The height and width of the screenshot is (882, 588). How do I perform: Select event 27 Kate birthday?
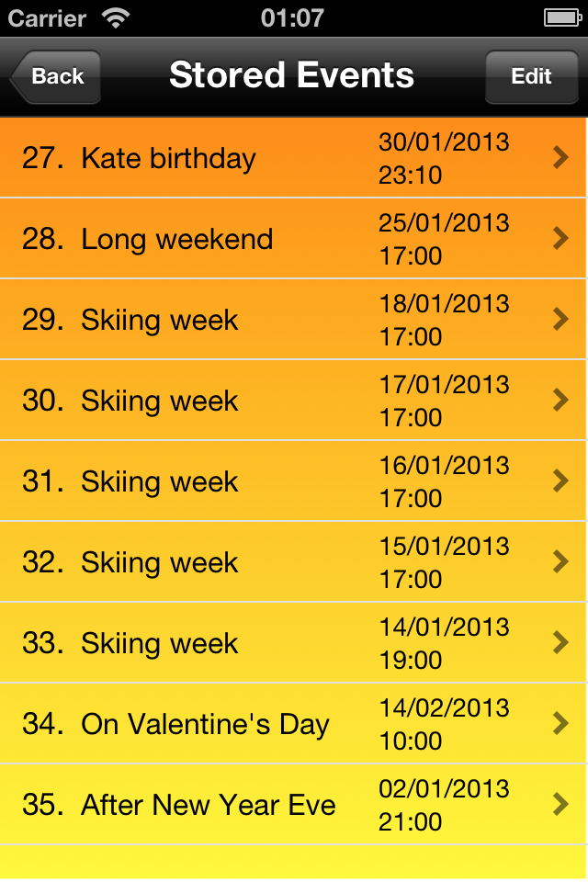[x=293, y=157]
